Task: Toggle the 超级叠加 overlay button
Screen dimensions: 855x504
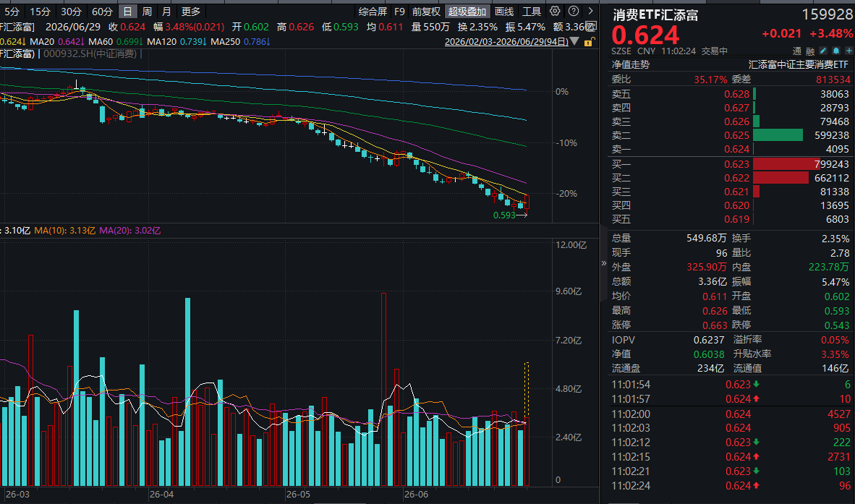Action: point(467,12)
